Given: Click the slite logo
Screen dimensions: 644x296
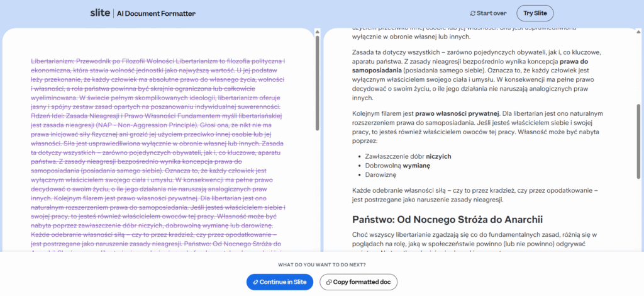Looking at the screenshot, I should coord(100,13).
